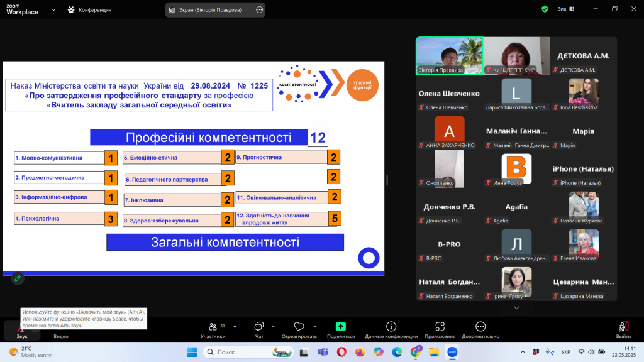Open the options ellipsis on the screen share tab
The image size is (644, 362).
point(259,10)
